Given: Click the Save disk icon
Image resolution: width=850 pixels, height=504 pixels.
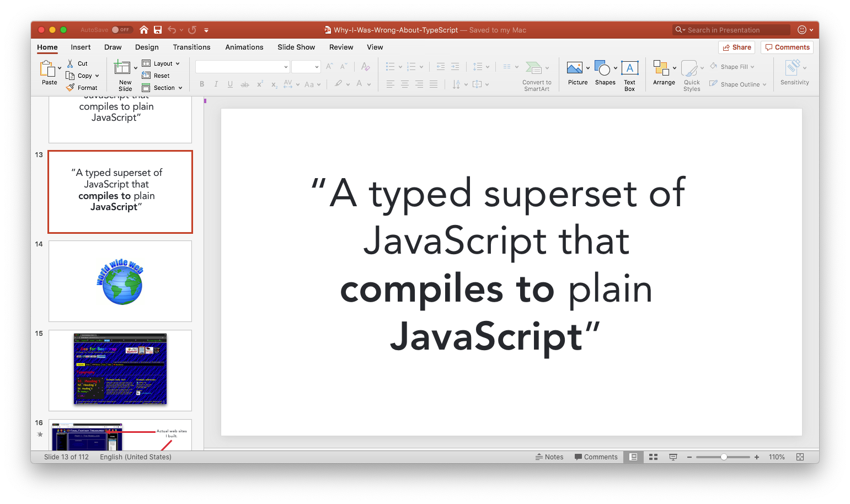Looking at the screenshot, I should pyautogui.click(x=158, y=30).
